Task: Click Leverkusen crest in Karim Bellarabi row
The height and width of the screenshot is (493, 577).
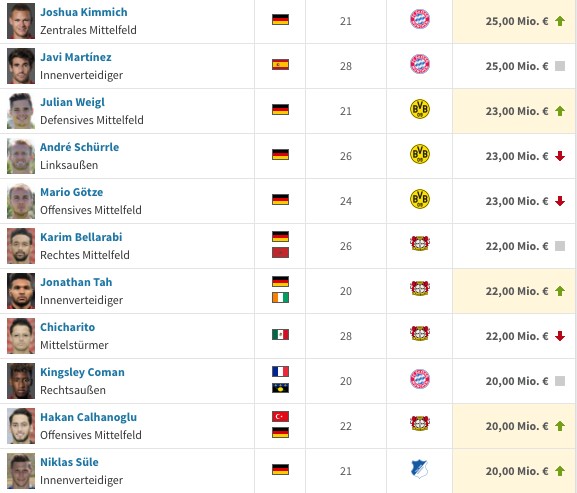Action: pos(420,244)
